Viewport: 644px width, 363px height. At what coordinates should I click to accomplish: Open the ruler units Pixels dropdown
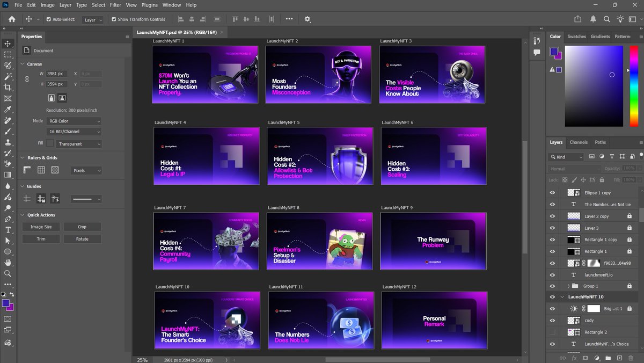tap(86, 170)
